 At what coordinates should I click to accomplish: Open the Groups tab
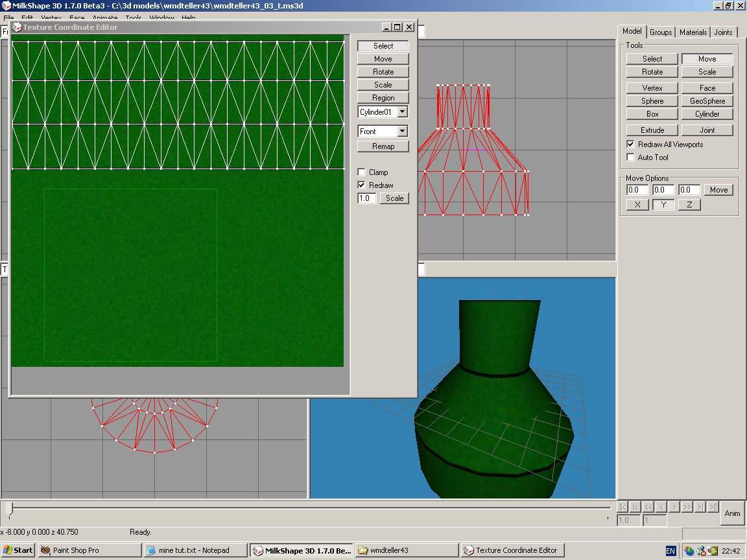661,32
